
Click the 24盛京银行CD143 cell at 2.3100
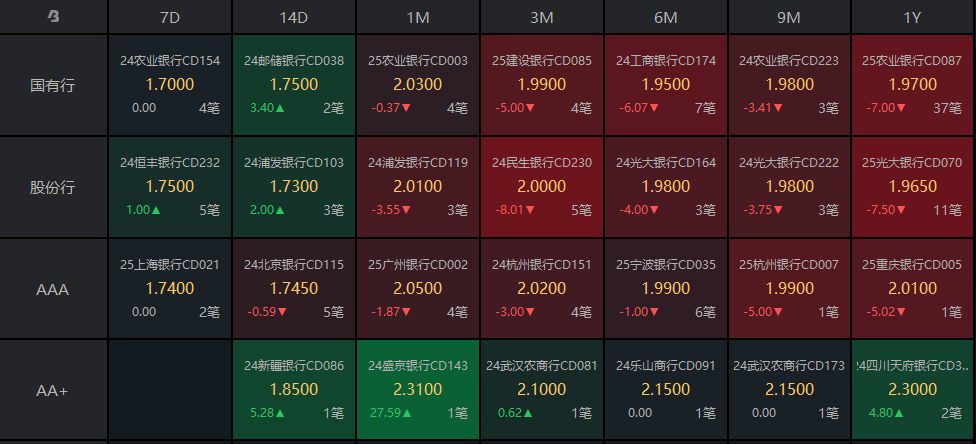[x=418, y=391]
